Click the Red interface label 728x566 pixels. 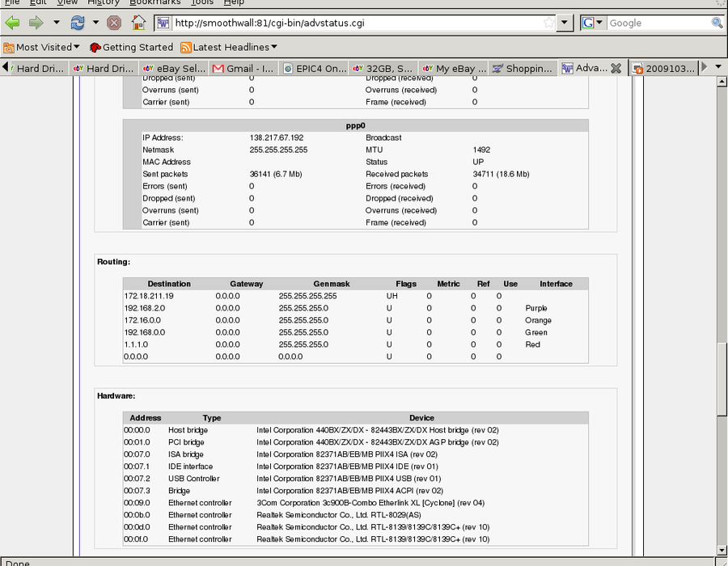click(532, 344)
